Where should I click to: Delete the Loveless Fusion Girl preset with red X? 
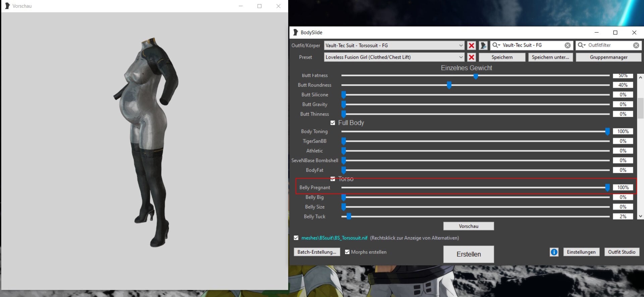(471, 57)
